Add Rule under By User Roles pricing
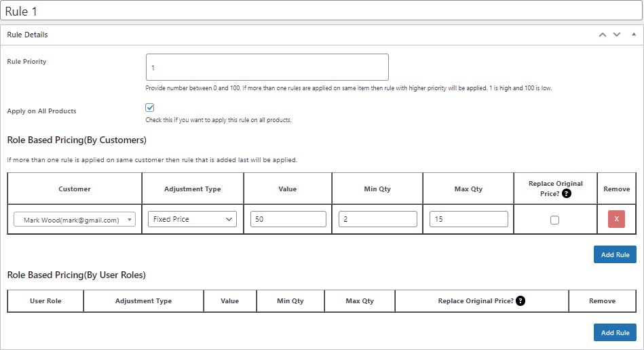This screenshot has height=350, width=644. point(615,333)
